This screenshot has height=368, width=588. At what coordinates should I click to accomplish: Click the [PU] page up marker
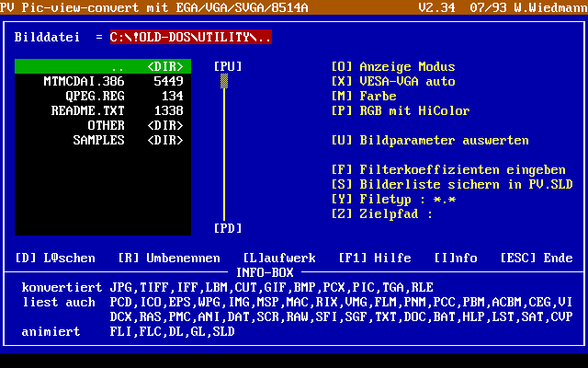point(228,67)
